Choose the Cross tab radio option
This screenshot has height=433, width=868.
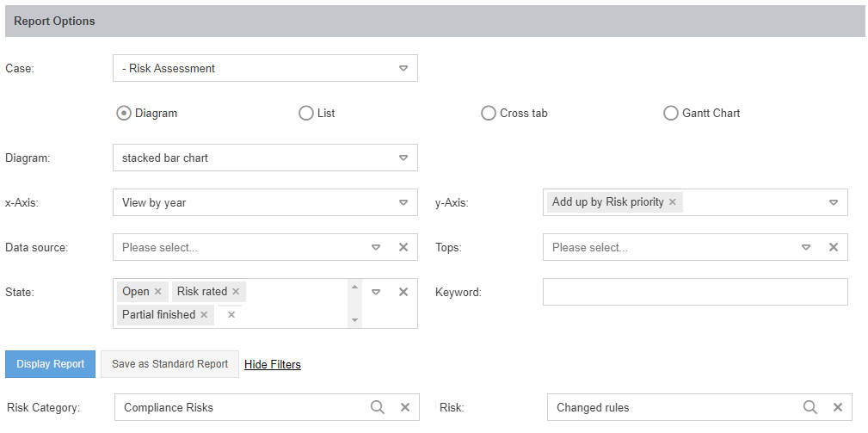click(489, 113)
